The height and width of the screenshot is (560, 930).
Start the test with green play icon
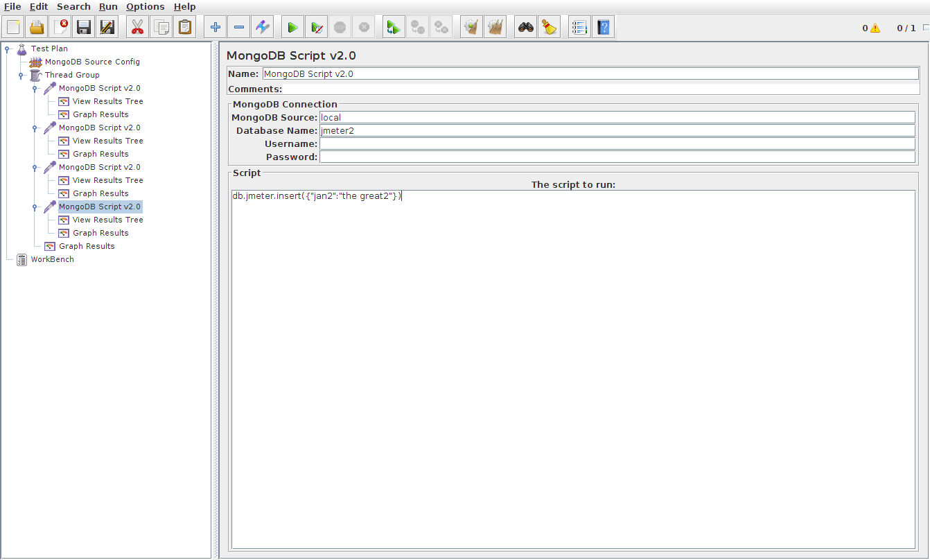pos(292,28)
